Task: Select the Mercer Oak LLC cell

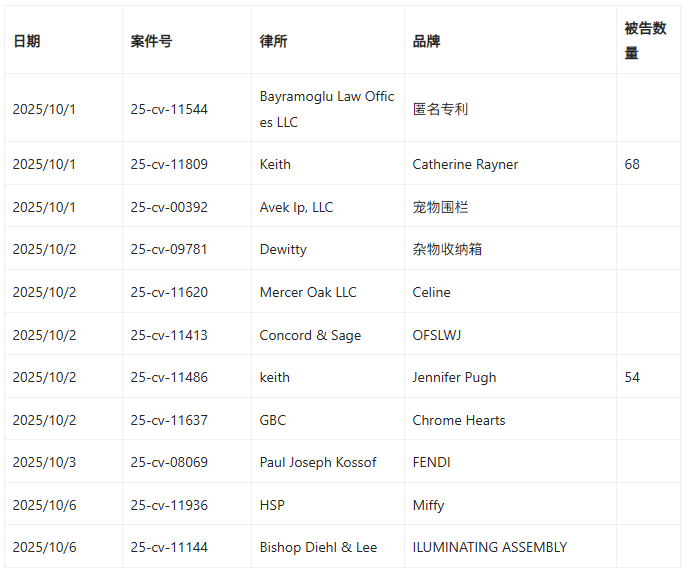Action: coord(307,292)
